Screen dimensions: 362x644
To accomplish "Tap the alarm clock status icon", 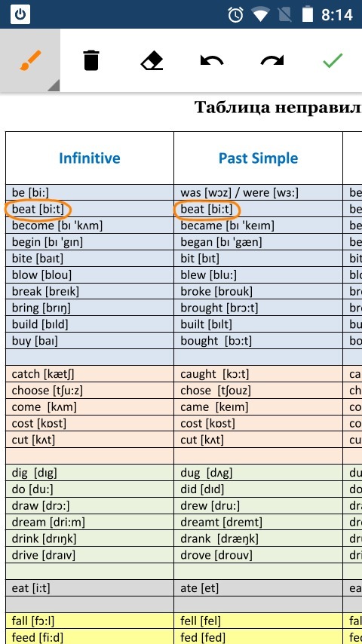I will (x=236, y=15).
